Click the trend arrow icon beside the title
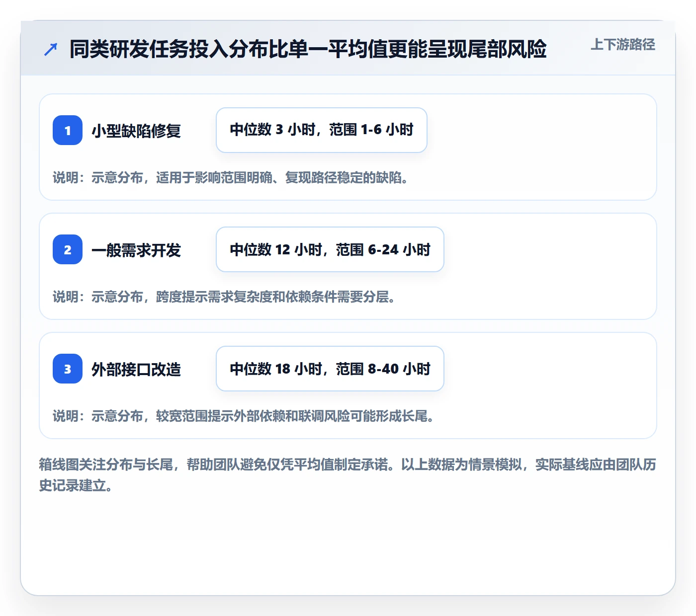This screenshot has height=616, width=696. [x=51, y=49]
